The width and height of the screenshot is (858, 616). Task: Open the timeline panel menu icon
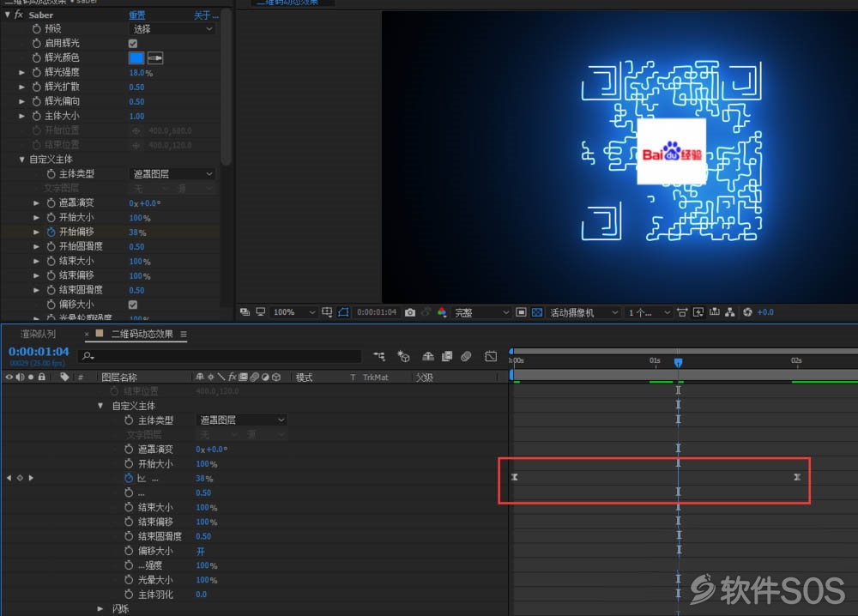coord(184,334)
